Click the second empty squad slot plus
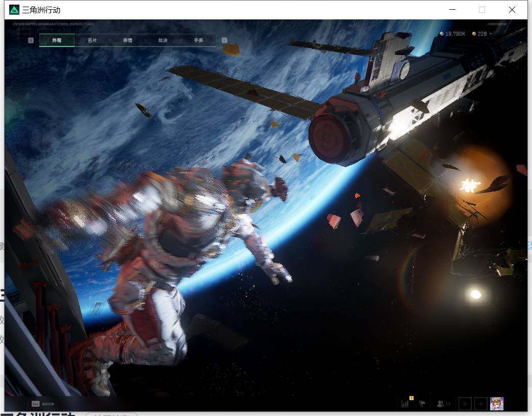Screen dimensions: 532x416 tap(481, 404)
